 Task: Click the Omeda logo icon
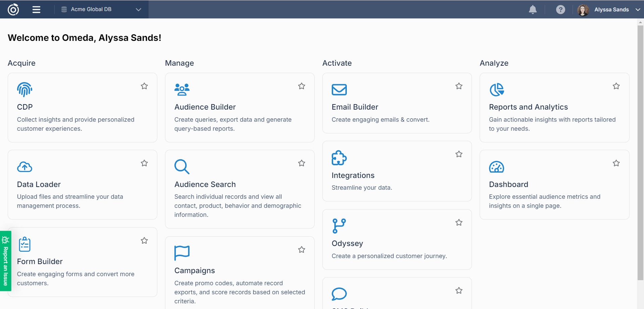13,9
